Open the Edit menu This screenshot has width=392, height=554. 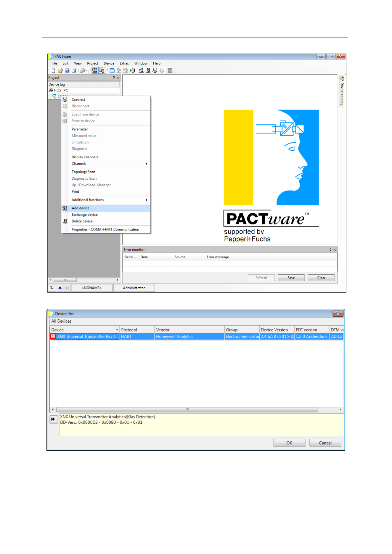(65, 63)
